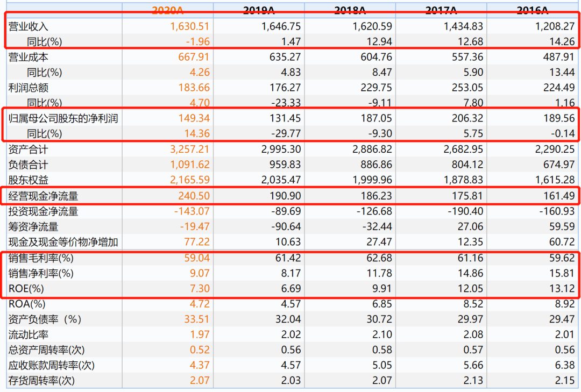
Task: Click the 应收账款周转率(次) row label
Action: tap(51, 366)
